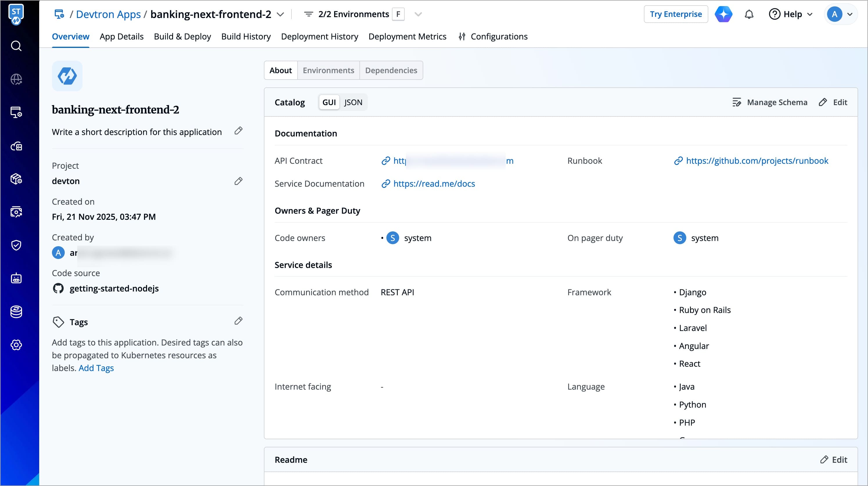This screenshot has height=486, width=868.
Task: Select the Environments segment tab
Action: pos(328,71)
